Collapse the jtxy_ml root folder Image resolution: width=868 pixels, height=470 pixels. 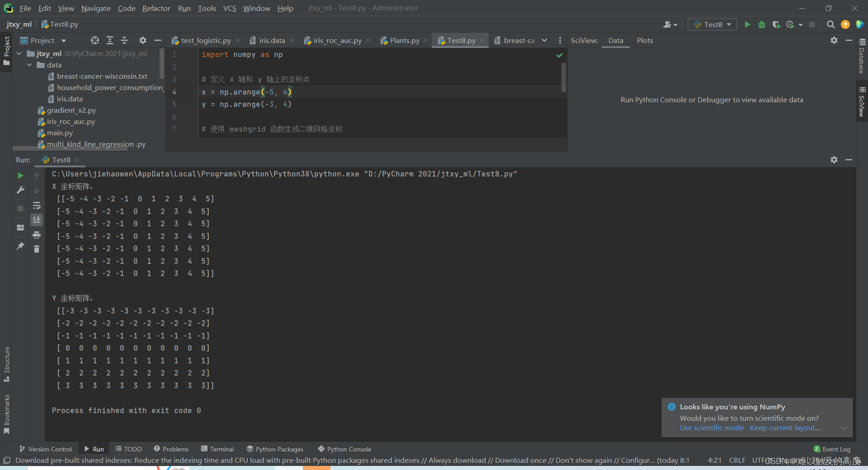point(19,53)
